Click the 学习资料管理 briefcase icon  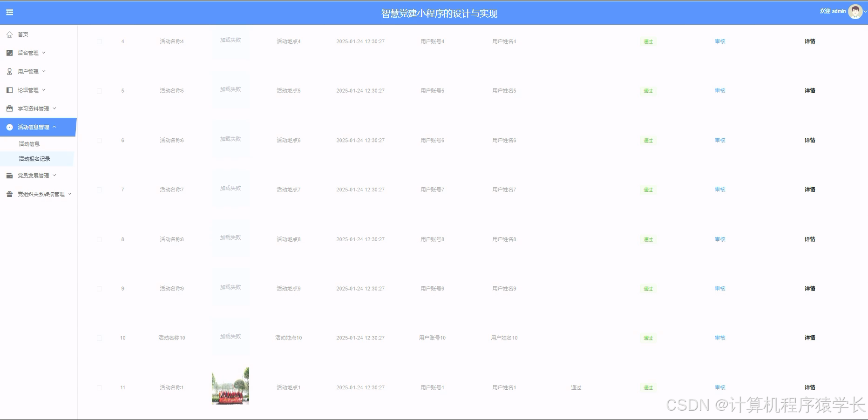[9, 109]
